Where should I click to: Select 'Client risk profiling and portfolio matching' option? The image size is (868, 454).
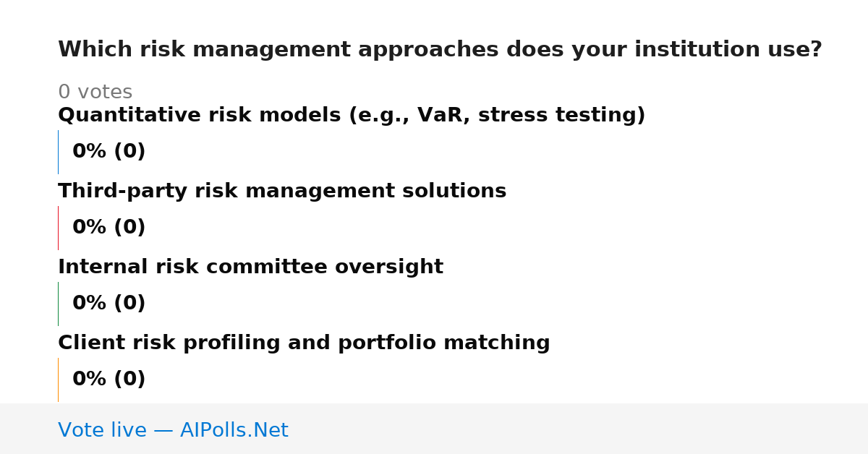coord(304,343)
